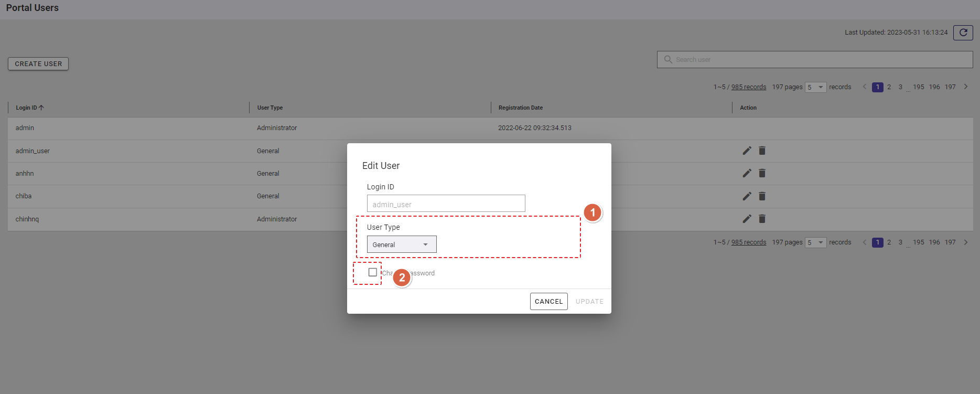Click edit pencil icon for anhhn row

[747, 174]
